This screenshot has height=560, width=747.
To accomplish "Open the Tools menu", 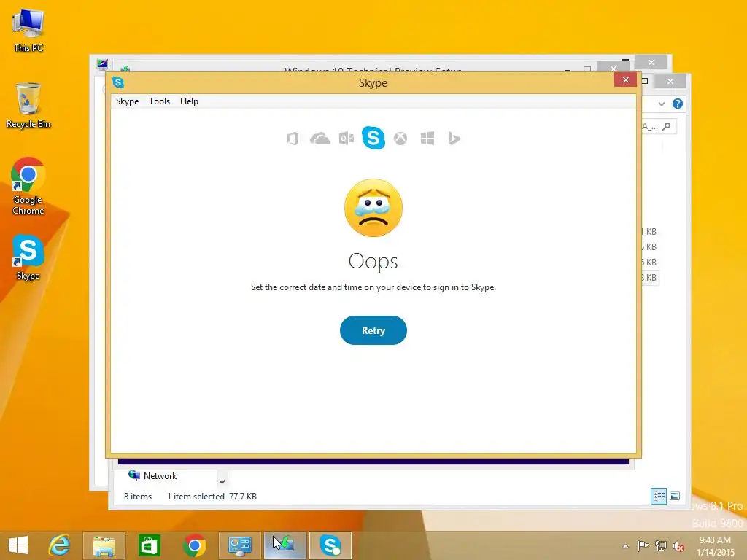I will coord(159,101).
